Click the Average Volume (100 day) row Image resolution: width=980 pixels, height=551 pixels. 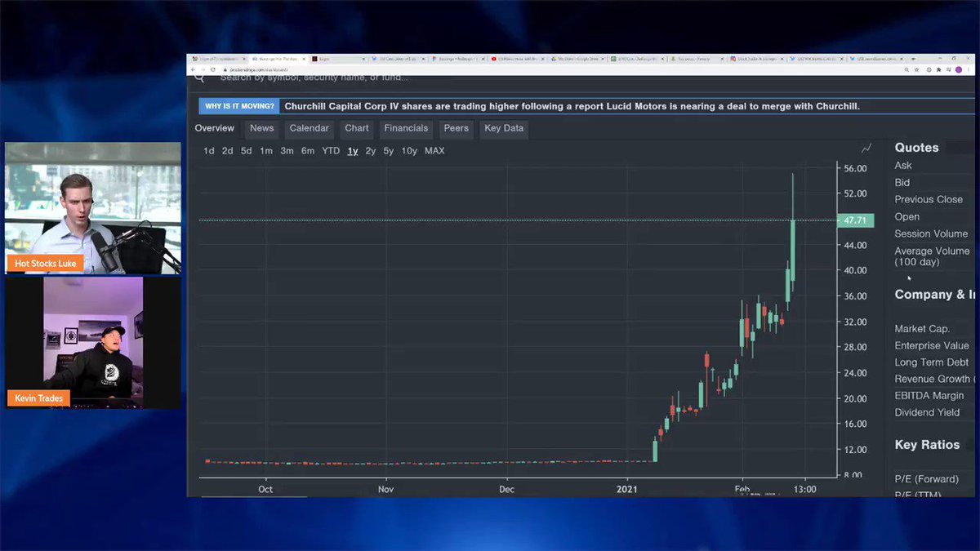(932, 256)
